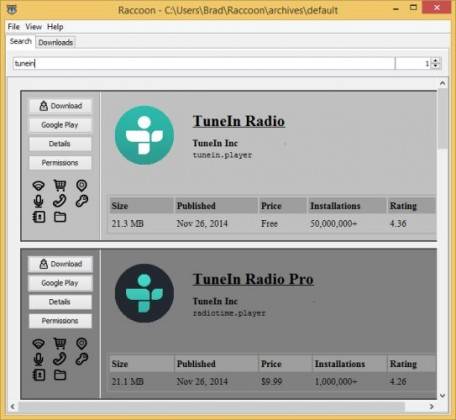Open the View menu
Viewport: 456px width, 420px height.
tap(34, 27)
